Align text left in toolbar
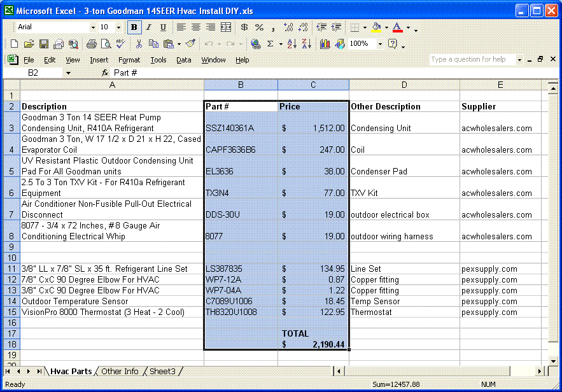Screen dimensions: 562x392 coord(181,27)
